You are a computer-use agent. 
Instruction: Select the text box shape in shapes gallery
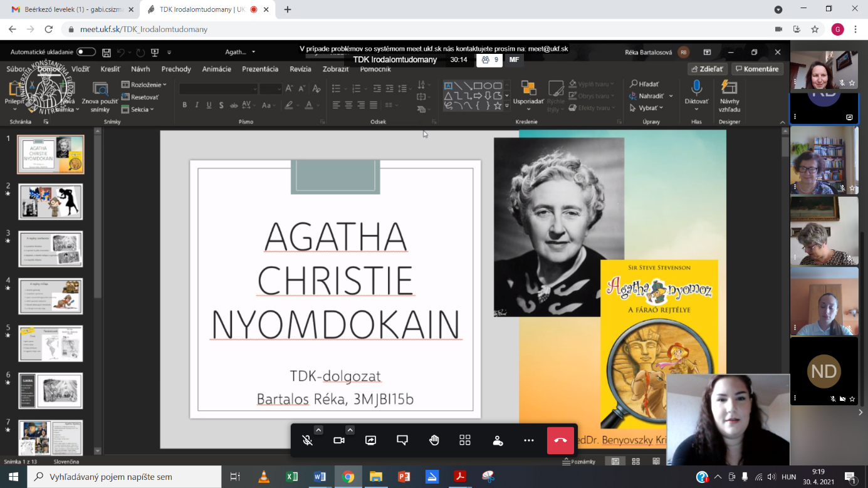[x=448, y=86]
